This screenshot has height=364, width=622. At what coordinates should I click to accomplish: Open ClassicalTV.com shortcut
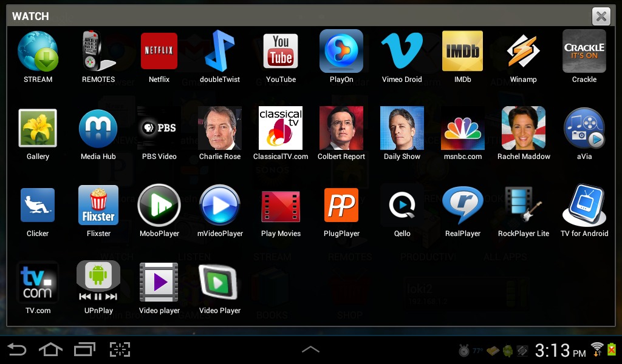click(x=281, y=128)
